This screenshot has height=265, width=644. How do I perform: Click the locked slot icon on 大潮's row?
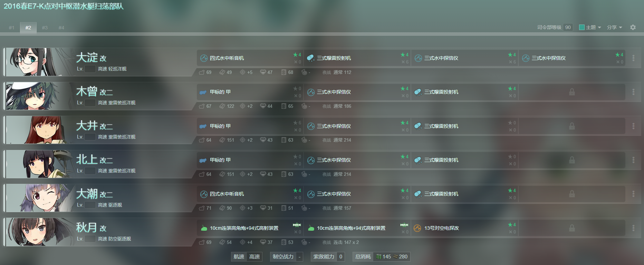click(572, 194)
